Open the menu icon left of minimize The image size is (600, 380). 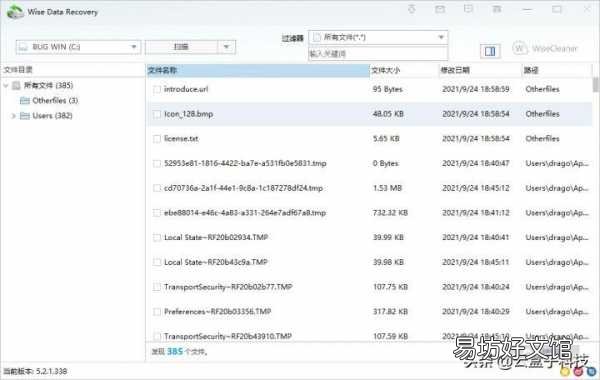(x=497, y=9)
